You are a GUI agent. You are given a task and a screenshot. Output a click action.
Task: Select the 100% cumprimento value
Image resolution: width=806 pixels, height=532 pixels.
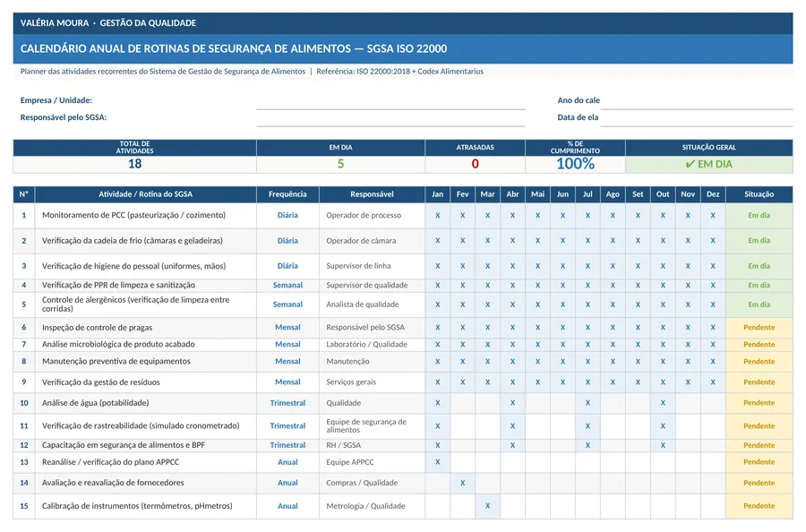click(x=575, y=164)
